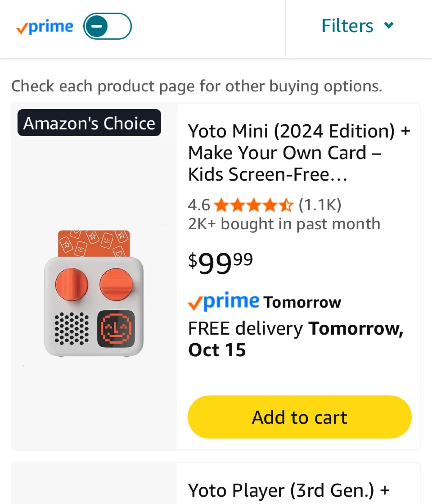The image size is (432, 504).
Task: Click the FREE delivery Tomorrow, Oct 15 text
Action: (x=296, y=339)
